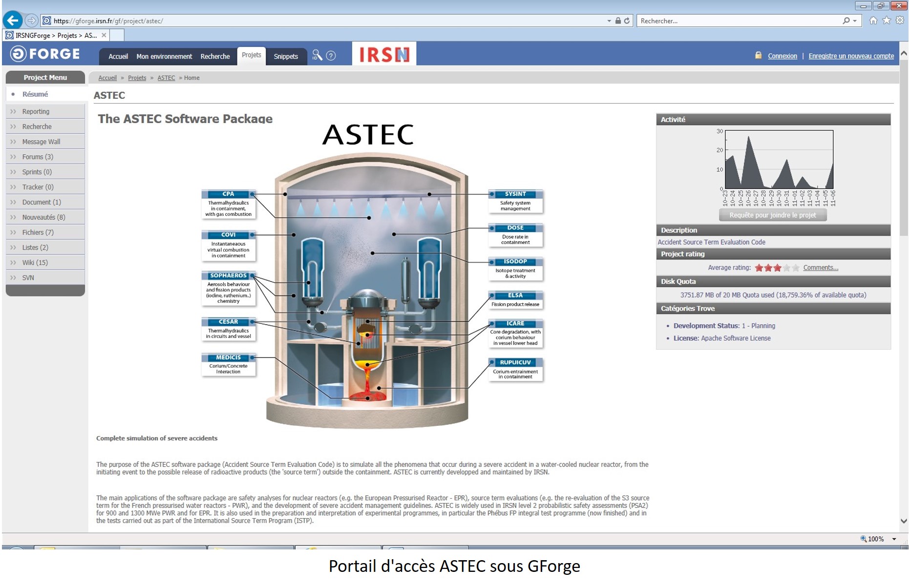This screenshot has height=588, width=909.
Task: Click inside the Rechercher search field
Action: click(738, 21)
